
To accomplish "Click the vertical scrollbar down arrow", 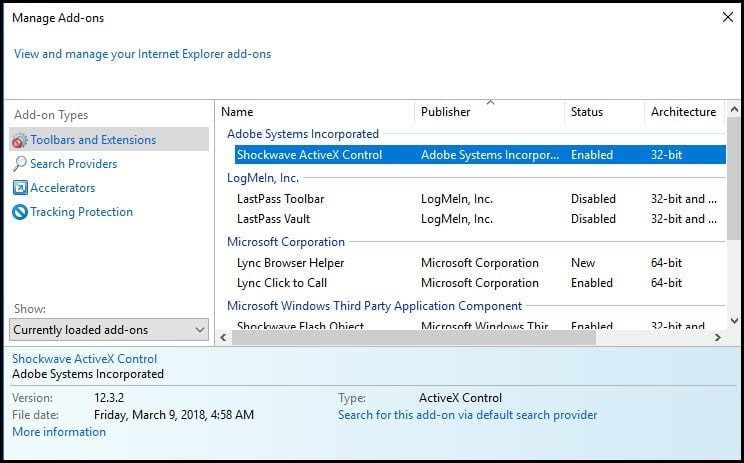I will pos(734,321).
